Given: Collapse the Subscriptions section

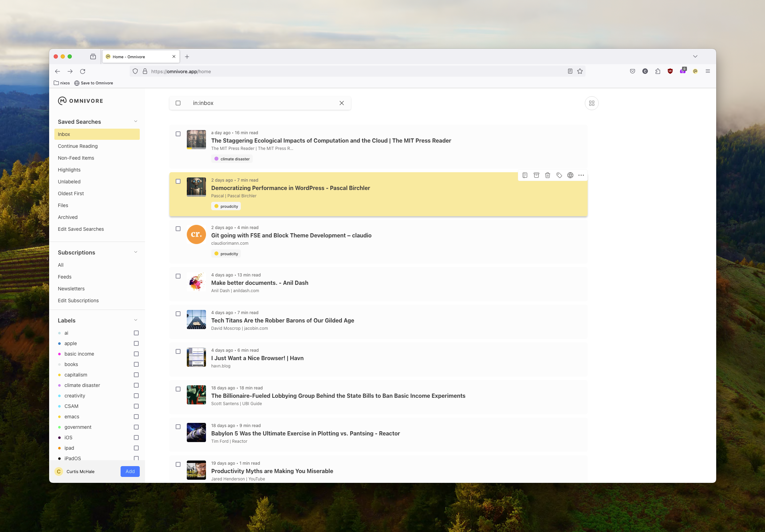Looking at the screenshot, I should coord(136,252).
